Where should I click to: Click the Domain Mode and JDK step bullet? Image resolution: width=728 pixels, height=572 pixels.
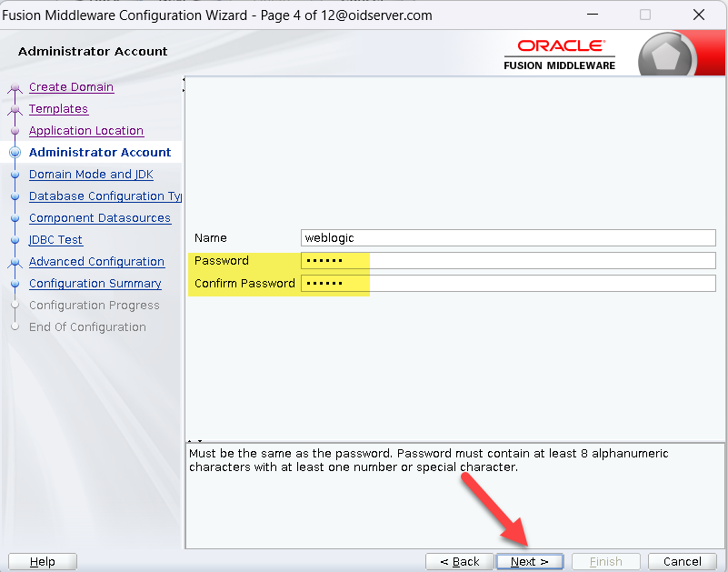coord(15,175)
